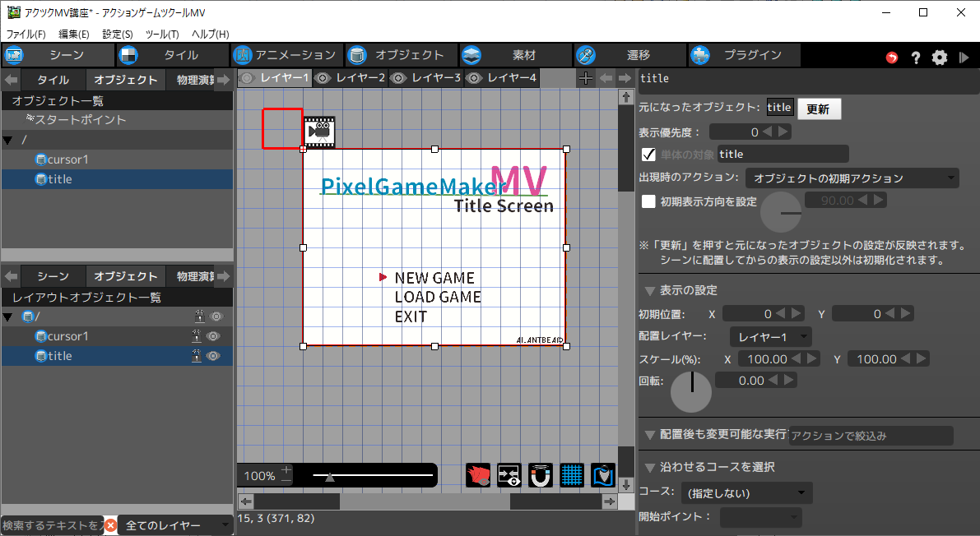980x536 pixels.
Task: Click the magnet snap icon
Action: [541, 475]
